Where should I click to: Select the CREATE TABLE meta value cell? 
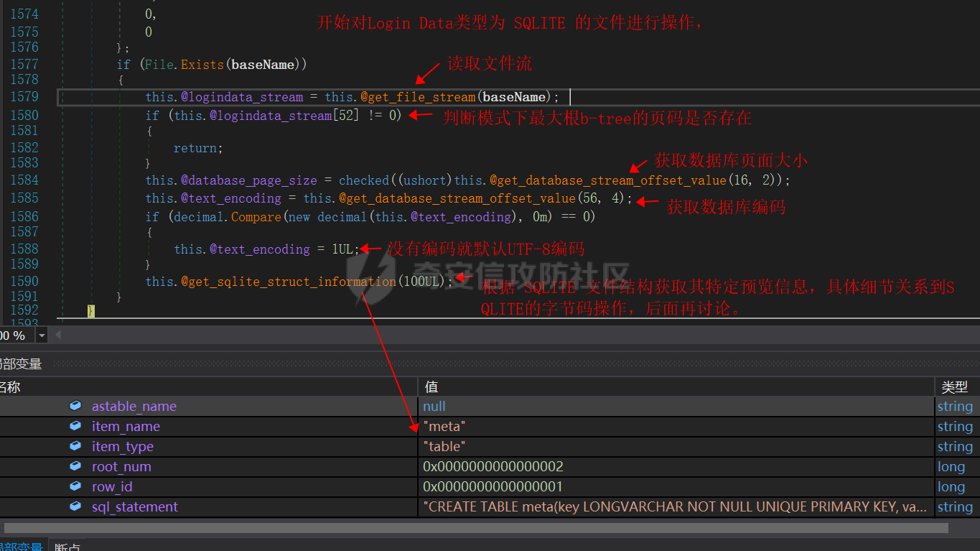coord(675,506)
